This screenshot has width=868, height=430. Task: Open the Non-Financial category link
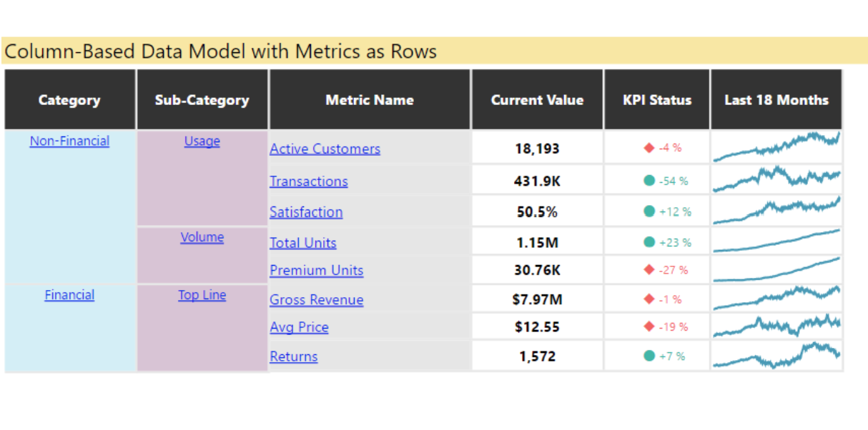tap(69, 141)
